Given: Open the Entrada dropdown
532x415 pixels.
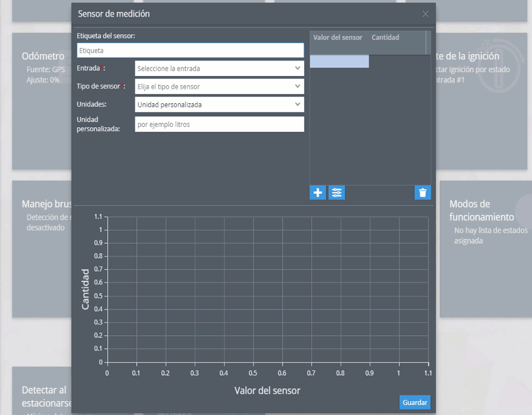Looking at the screenshot, I should (x=219, y=69).
